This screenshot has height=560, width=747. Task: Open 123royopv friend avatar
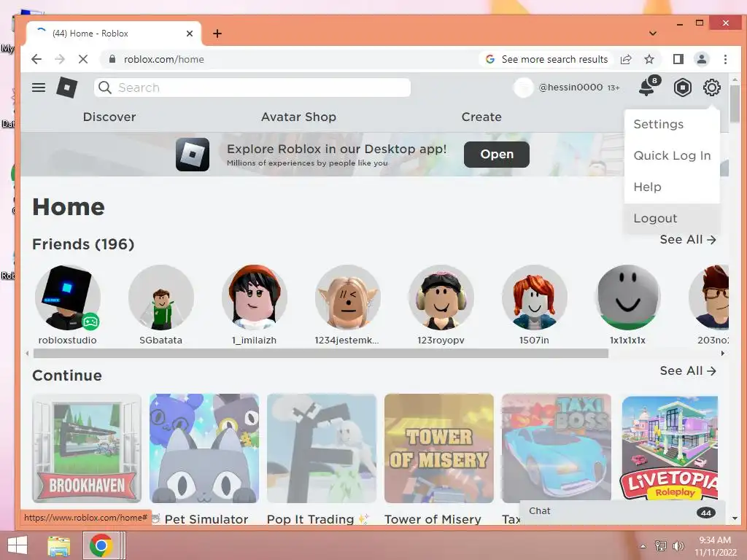coord(441,297)
